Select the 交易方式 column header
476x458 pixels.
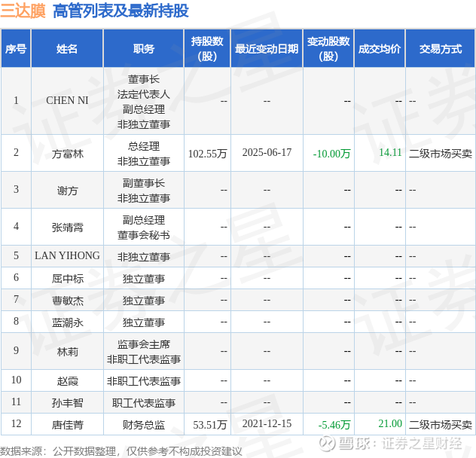(x=441, y=49)
